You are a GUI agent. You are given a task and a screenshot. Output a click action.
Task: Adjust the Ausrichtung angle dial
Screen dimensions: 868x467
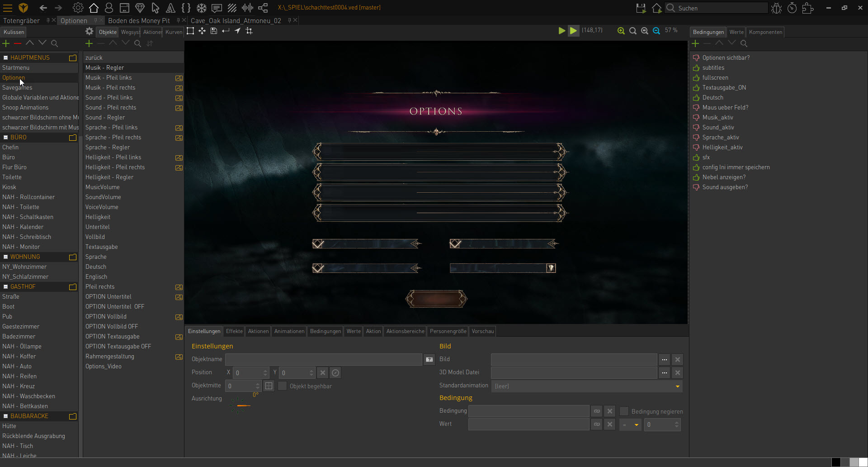(x=241, y=405)
